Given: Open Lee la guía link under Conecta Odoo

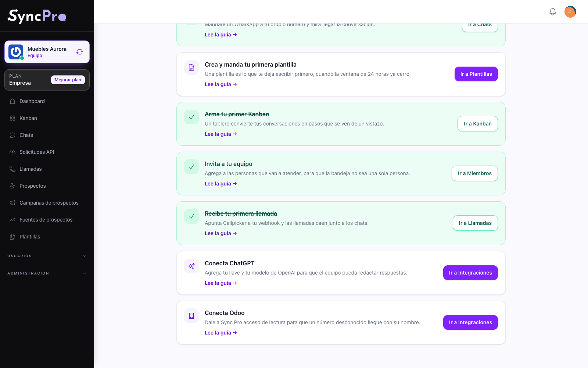Looking at the screenshot, I should (x=220, y=333).
